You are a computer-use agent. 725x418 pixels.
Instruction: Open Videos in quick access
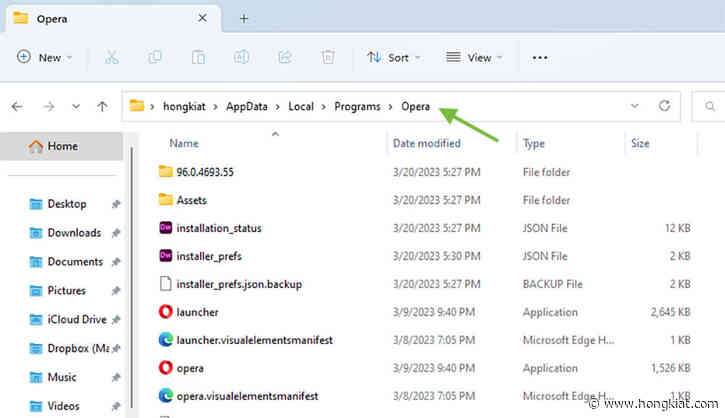pos(63,406)
